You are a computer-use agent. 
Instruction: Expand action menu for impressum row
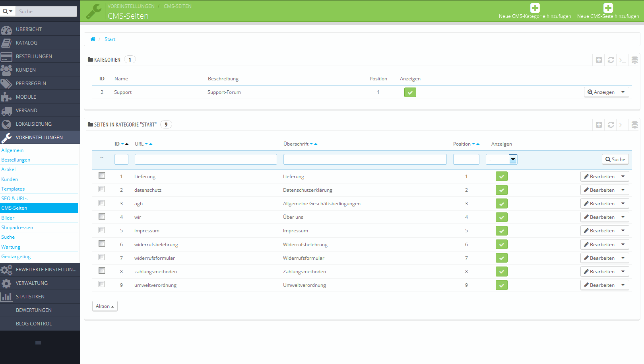click(623, 231)
